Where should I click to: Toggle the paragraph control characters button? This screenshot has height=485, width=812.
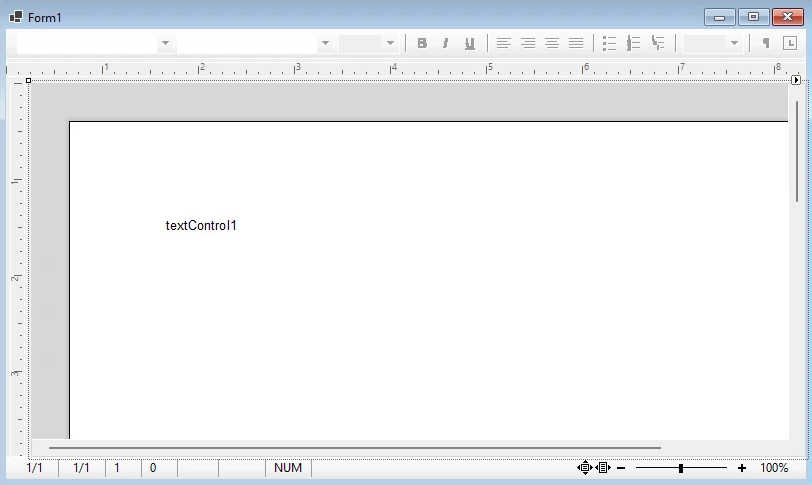point(766,43)
